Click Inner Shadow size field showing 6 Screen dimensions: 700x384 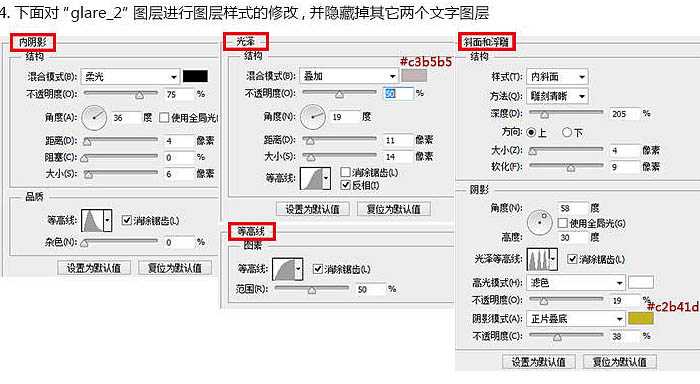tap(179, 174)
